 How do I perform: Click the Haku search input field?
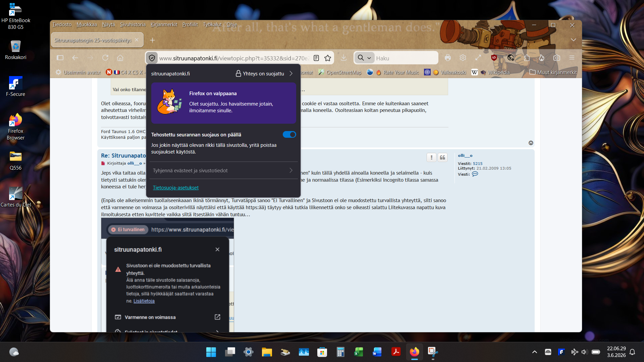405,58
